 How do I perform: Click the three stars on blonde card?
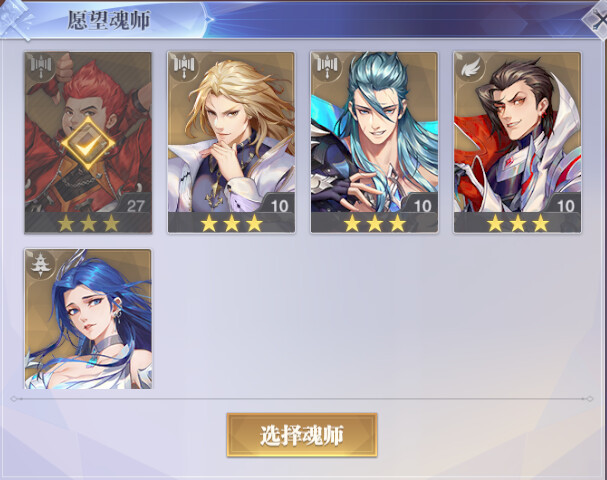[x=231, y=223]
